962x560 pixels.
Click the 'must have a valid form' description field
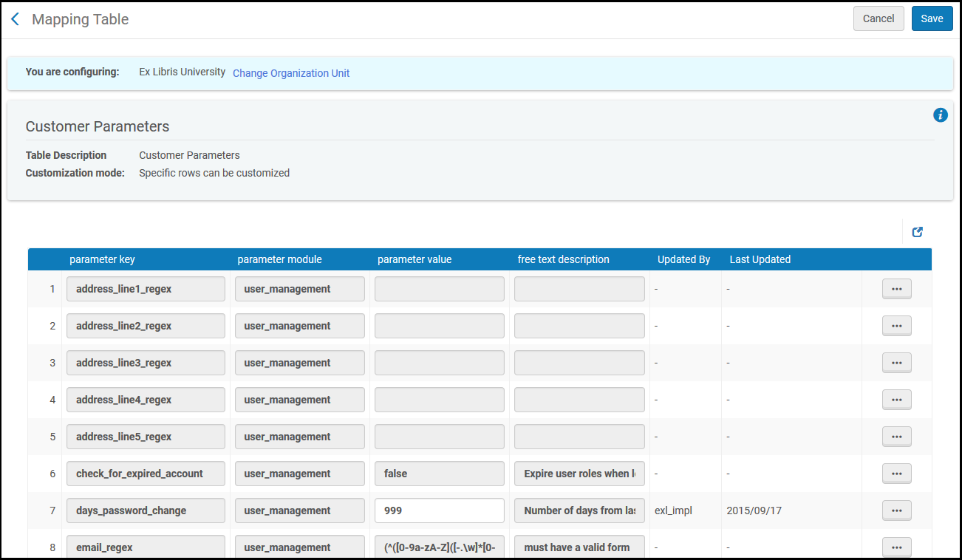point(579,547)
